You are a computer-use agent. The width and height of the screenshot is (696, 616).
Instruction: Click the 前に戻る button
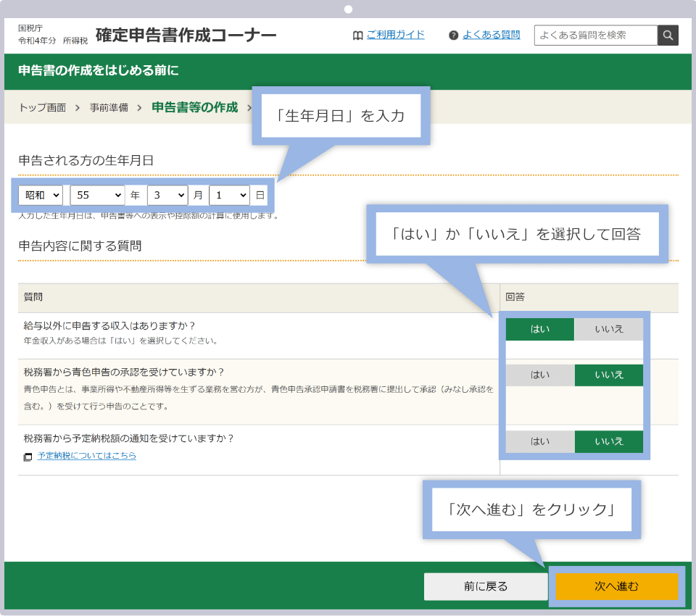tap(486, 587)
